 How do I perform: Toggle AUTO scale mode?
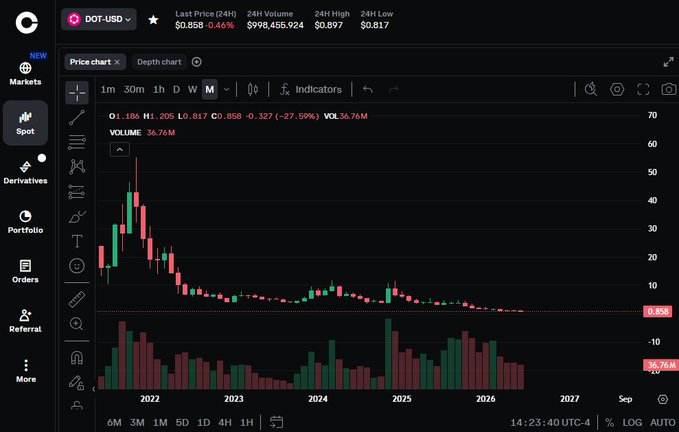pos(663,422)
